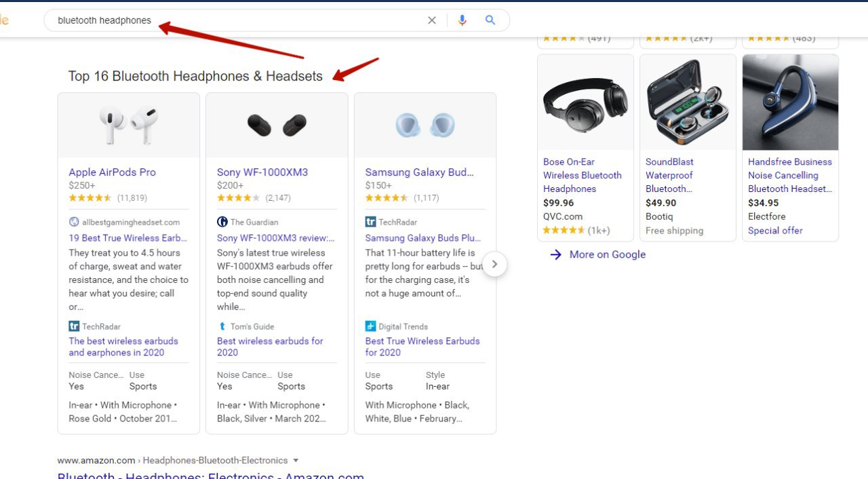
Task: Click The Guardian source icon
Action: (x=222, y=222)
